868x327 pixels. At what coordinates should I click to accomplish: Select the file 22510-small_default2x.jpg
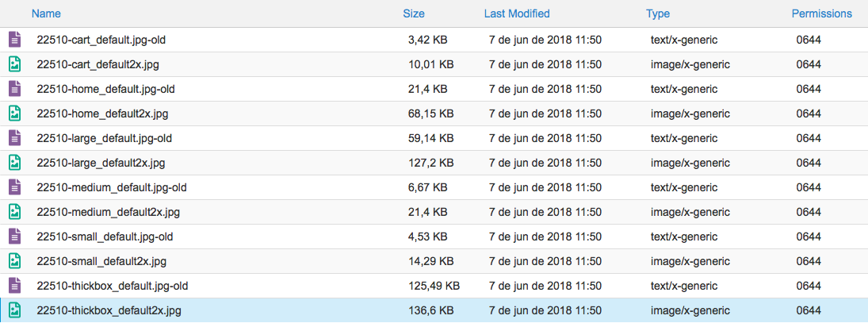(x=101, y=261)
